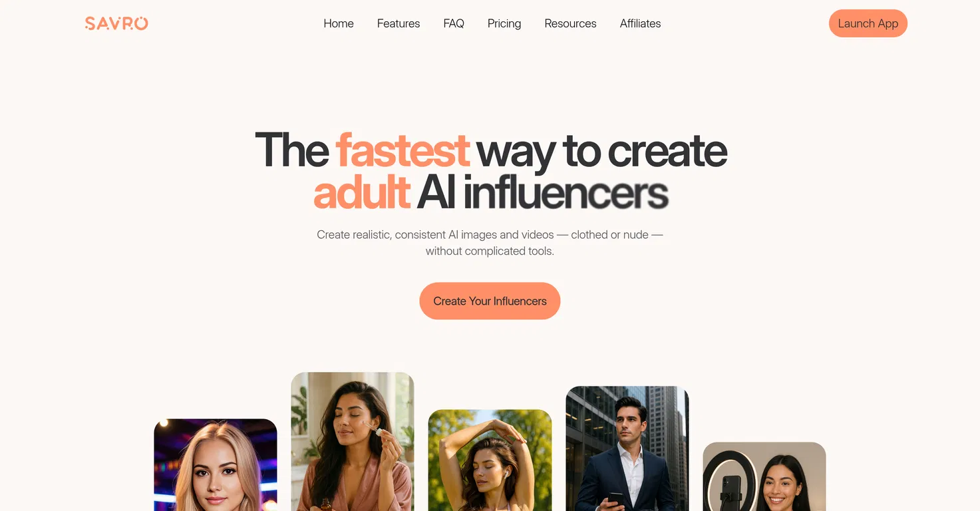
Task: Select the blonde woman thumbnail
Action: pyautogui.click(x=216, y=465)
